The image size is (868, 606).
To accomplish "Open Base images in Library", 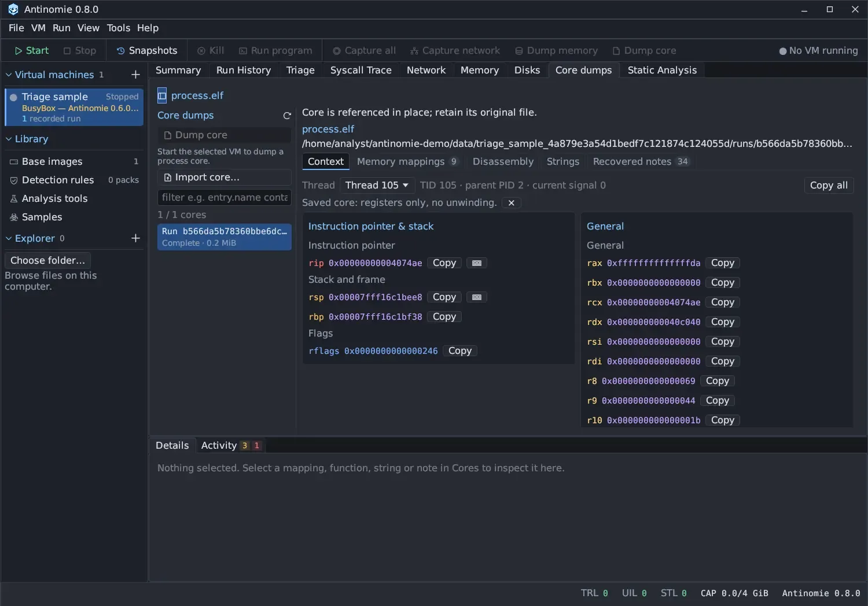I will tap(74, 161).
